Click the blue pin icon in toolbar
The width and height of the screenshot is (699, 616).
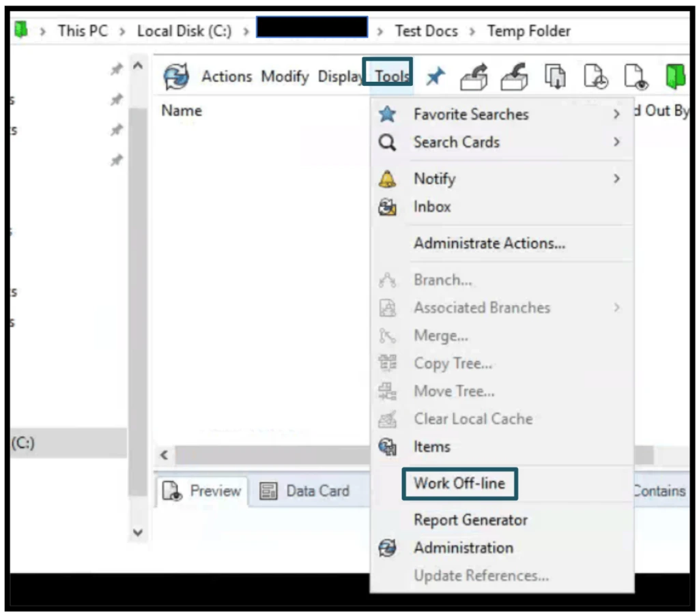[x=436, y=78]
